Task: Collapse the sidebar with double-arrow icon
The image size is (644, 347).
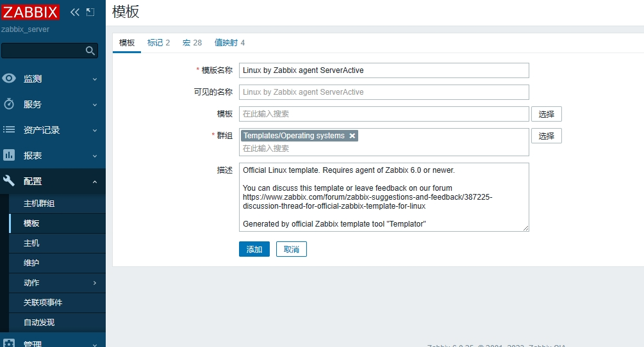Action: coord(75,12)
